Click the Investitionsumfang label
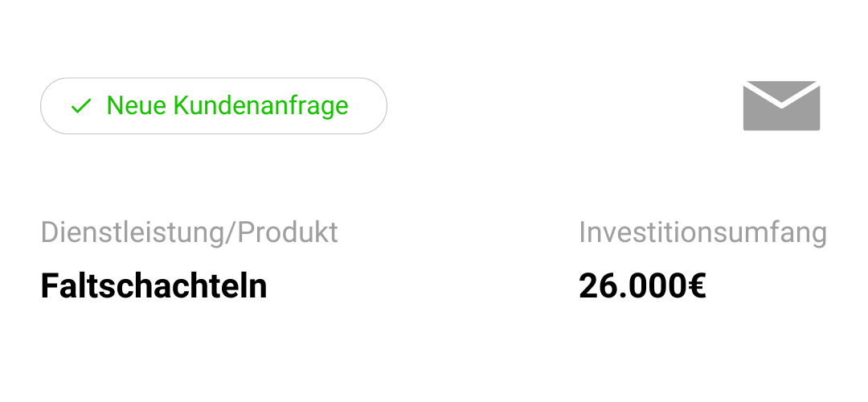Image resolution: width=868 pixels, height=402 pixels. pos(702,233)
